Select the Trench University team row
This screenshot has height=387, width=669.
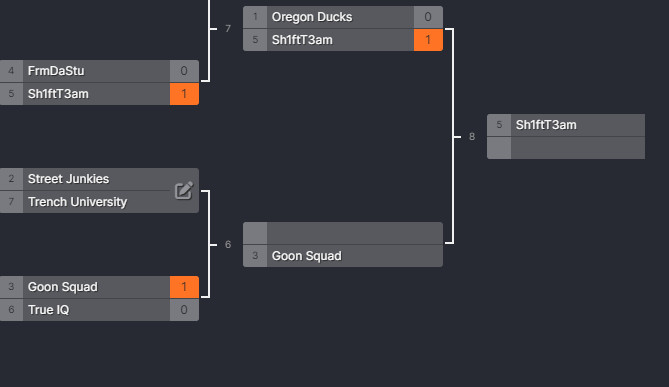tap(99, 202)
